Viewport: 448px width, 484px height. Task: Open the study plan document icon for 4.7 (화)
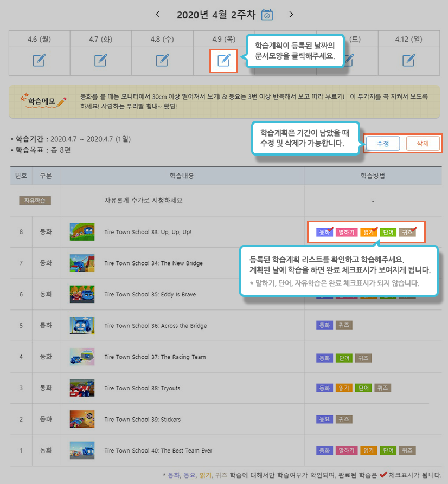pyautogui.click(x=101, y=60)
